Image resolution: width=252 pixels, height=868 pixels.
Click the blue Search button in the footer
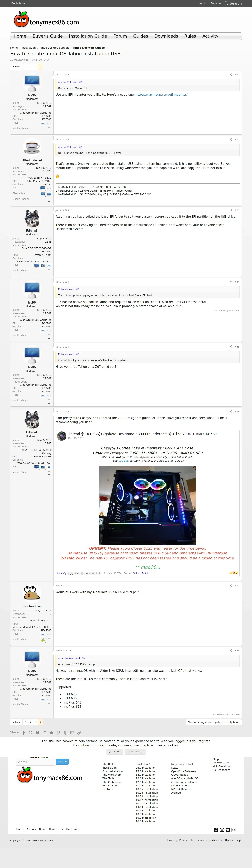pos(62,762)
